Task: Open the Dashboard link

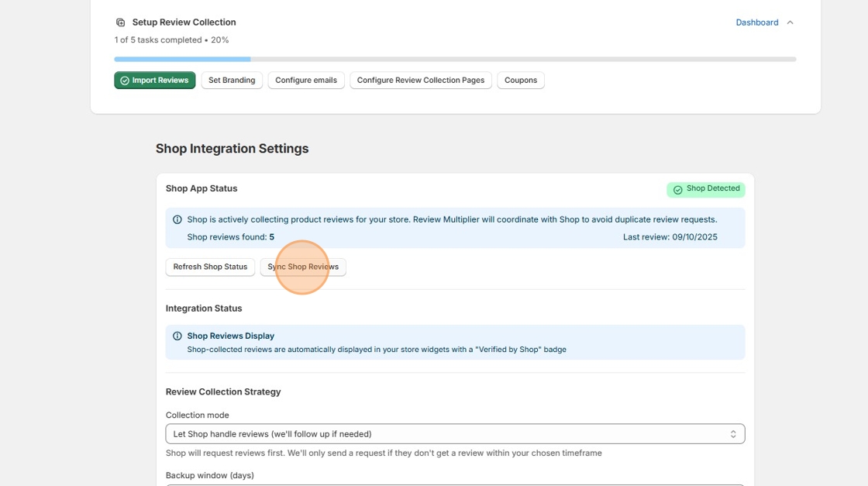Action: click(x=756, y=22)
